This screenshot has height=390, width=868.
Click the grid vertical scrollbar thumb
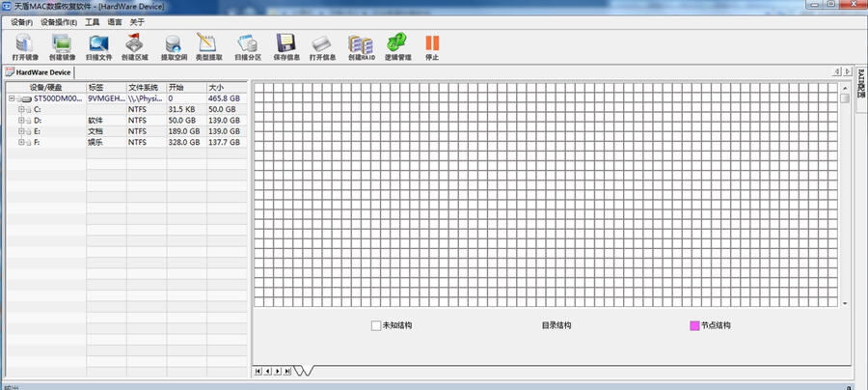coord(845,98)
